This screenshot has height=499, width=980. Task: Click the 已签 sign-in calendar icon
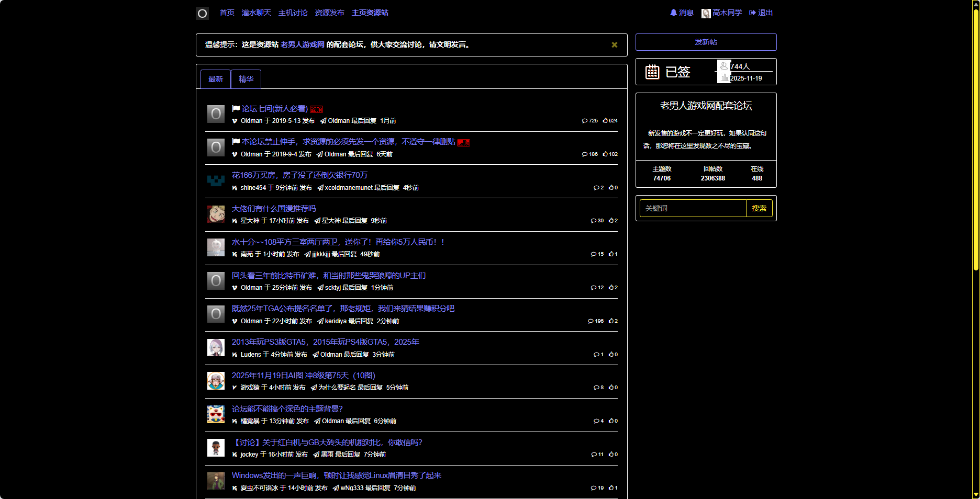pos(652,71)
